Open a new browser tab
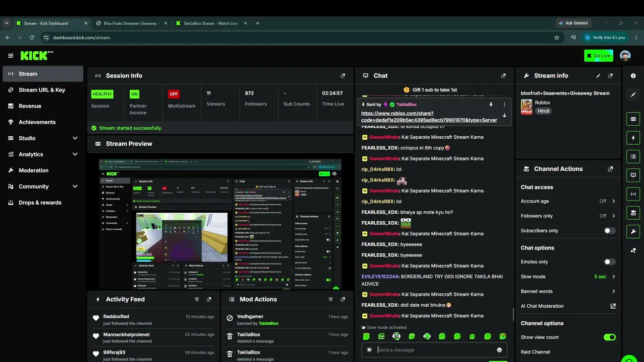 pyautogui.click(x=258, y=23)
